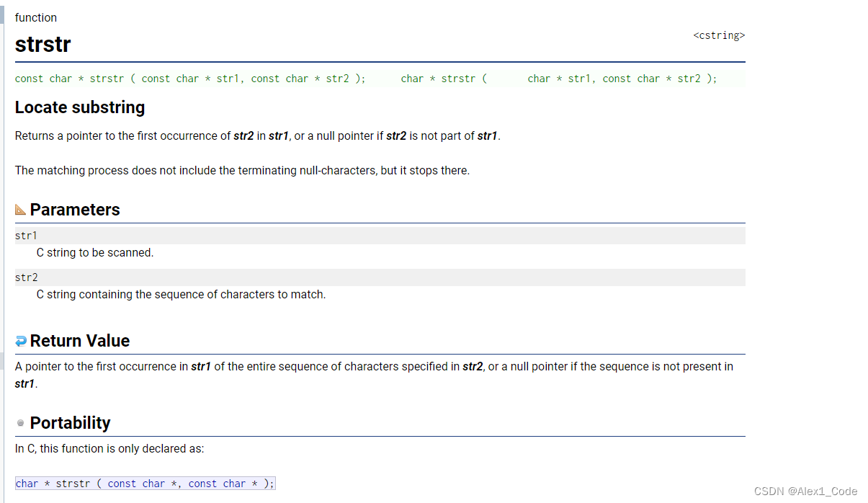Click the Portability bullet icon

(20, 423)
